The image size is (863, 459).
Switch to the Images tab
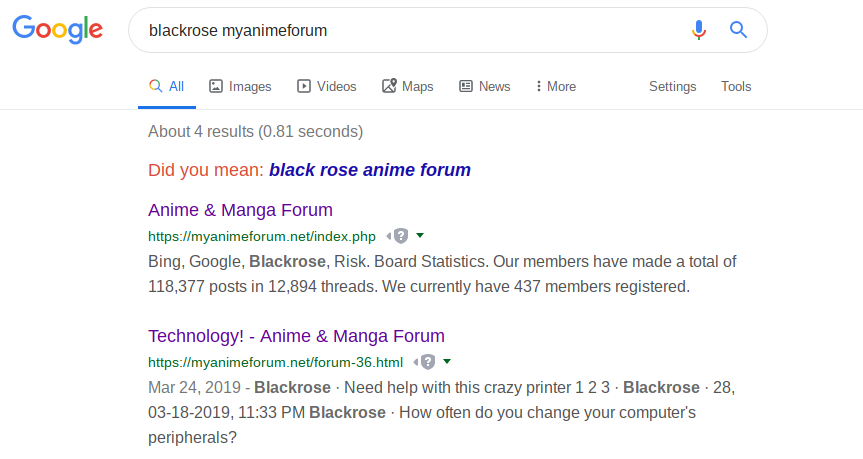[x=240, y=86]
